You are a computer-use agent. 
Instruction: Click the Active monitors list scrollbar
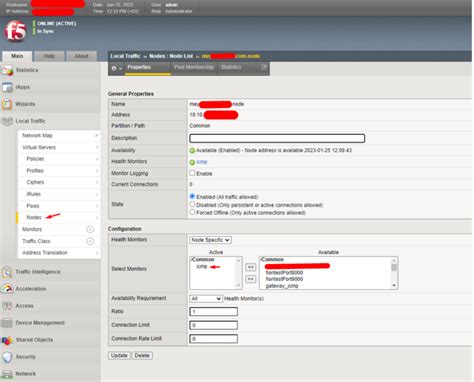[x=238, y=273]
